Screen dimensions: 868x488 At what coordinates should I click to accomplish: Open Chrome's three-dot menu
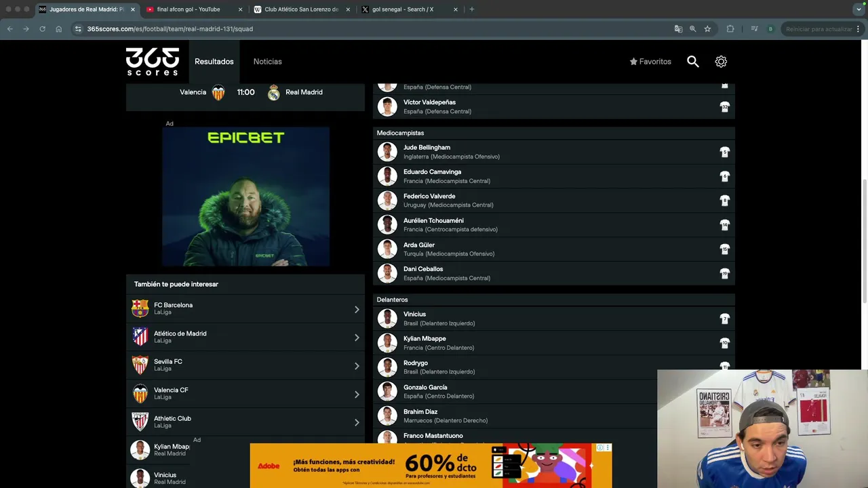[859, 29]
